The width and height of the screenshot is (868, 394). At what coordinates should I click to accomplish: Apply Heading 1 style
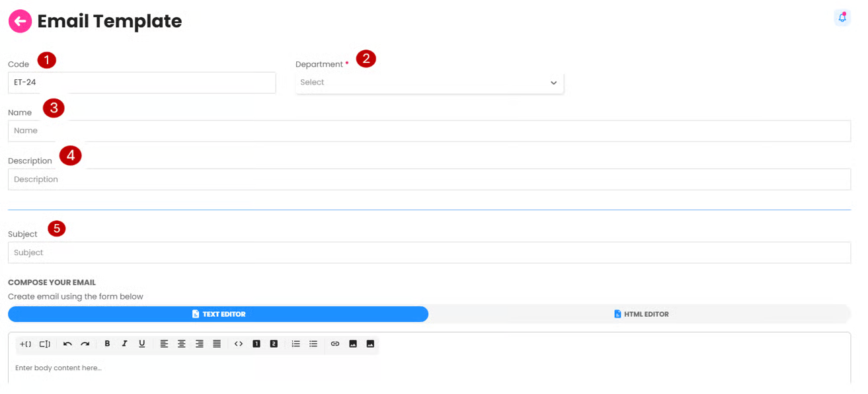point(256,344)
